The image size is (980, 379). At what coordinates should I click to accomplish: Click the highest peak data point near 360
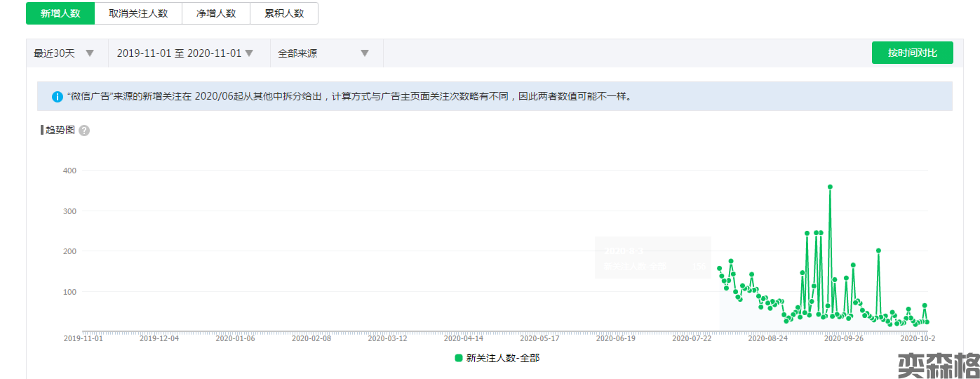[830, 187]
